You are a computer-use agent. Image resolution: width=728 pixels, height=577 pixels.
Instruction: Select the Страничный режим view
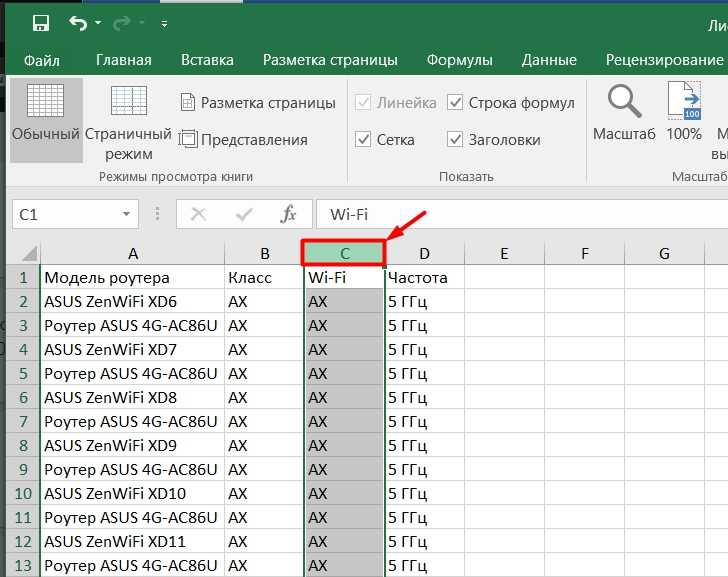click(129, 121)
